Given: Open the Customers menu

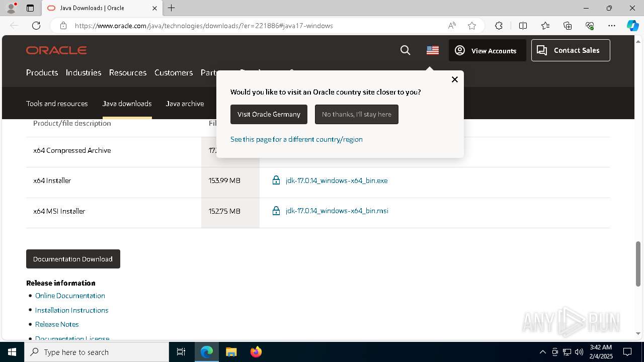Looking at the screenshot, I should (174, 72).
